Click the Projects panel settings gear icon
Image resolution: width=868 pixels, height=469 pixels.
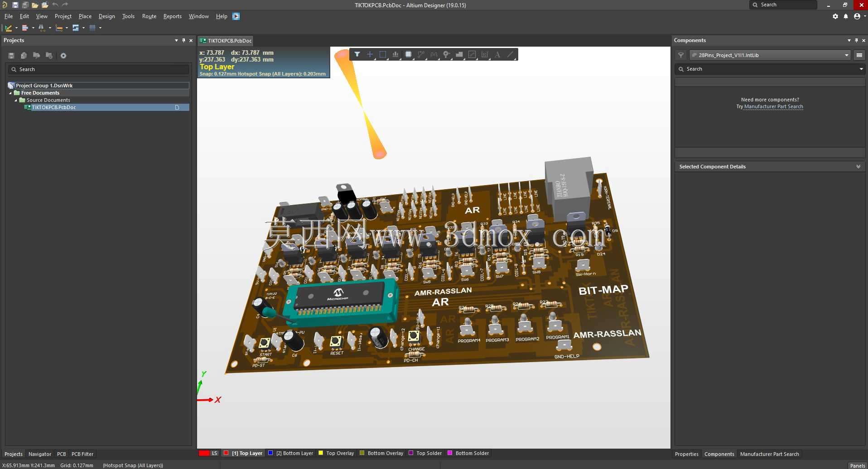point(63,56)
